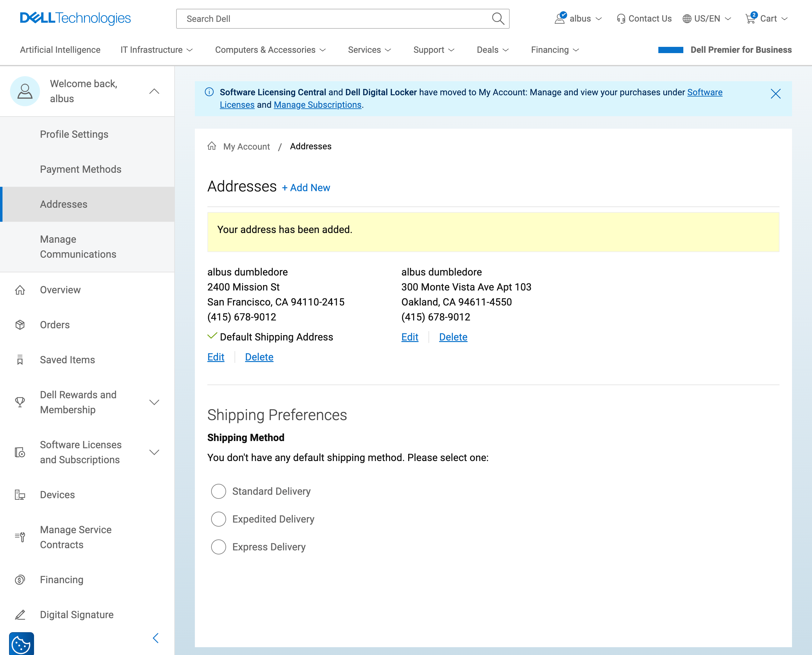This screenshot has width=812, height=655.
Task: Select Payment Methods in the sidebar
Action: coord(81,169)
